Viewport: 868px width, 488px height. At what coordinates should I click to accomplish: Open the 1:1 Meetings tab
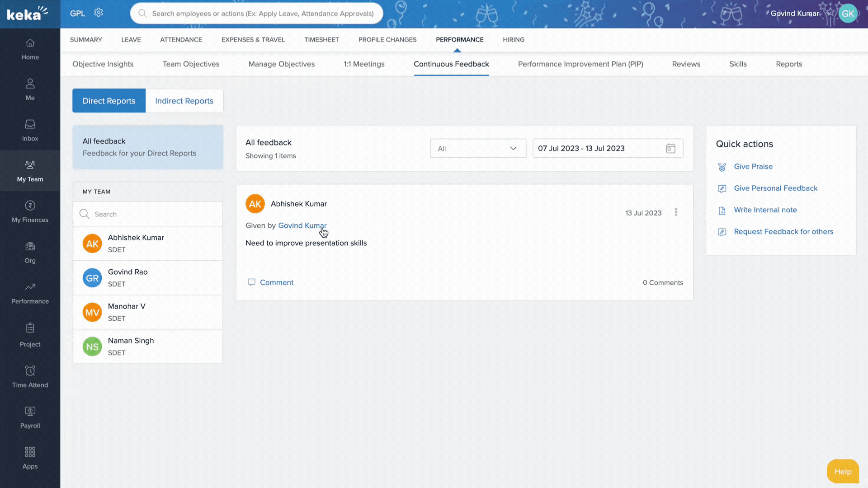coord(364,64)
